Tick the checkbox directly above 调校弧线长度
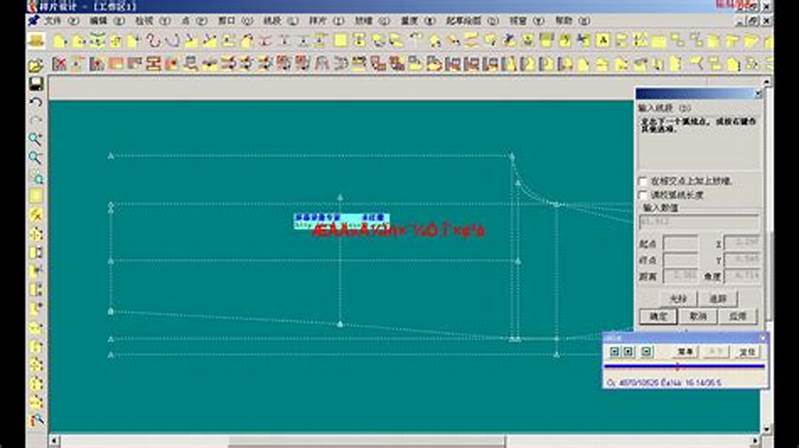This screenshot has width=800, height=448. tap(643, 181)
